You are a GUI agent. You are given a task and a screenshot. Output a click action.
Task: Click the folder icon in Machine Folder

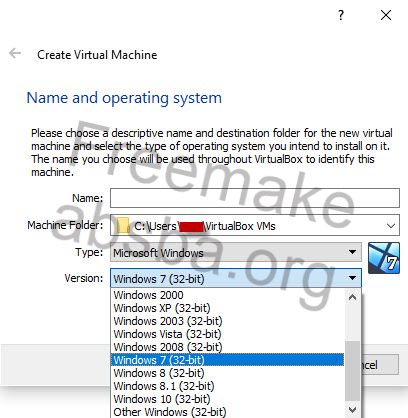(x=123, y=226)
